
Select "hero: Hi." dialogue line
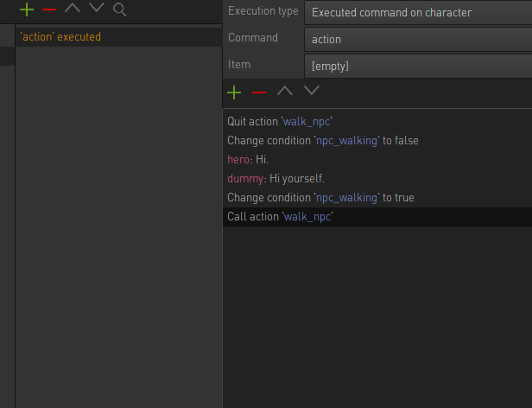[377, 160]
